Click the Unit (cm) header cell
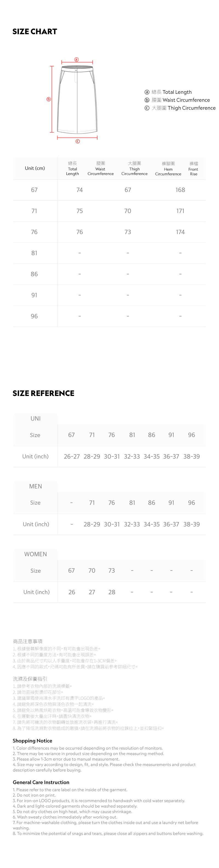The height and width of the screenshot is (868, 219). coord(35,168)
